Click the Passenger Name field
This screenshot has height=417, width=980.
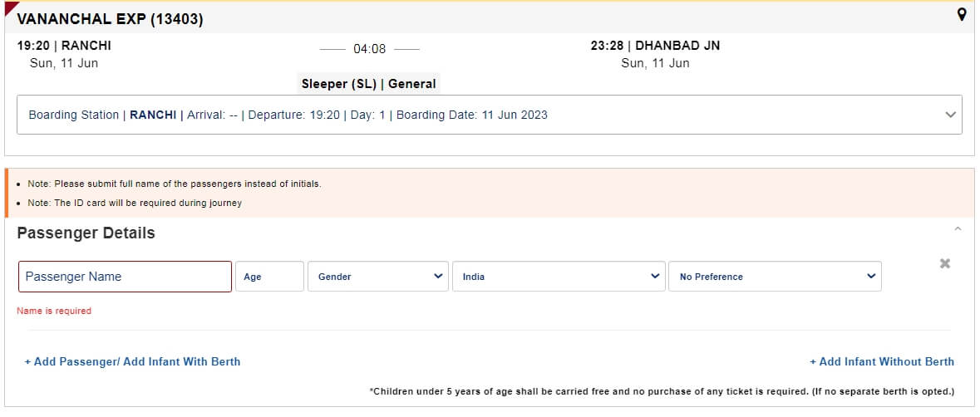point(125,277)
